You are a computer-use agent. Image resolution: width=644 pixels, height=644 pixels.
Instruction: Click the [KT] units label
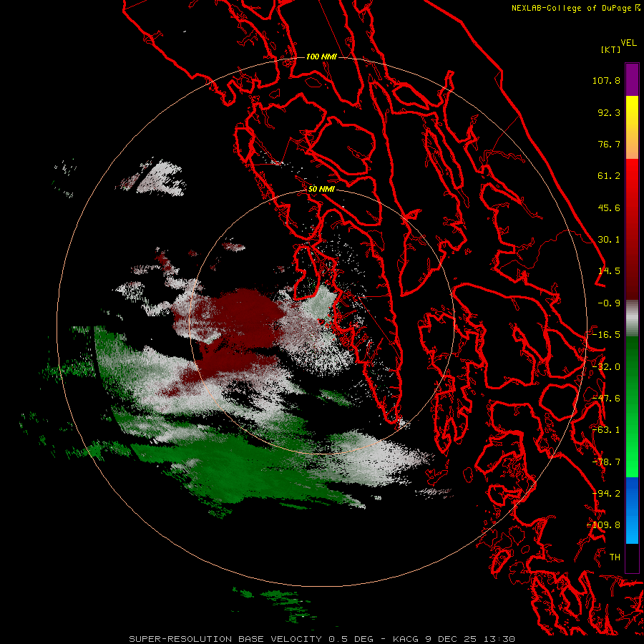tap(611, 49)
